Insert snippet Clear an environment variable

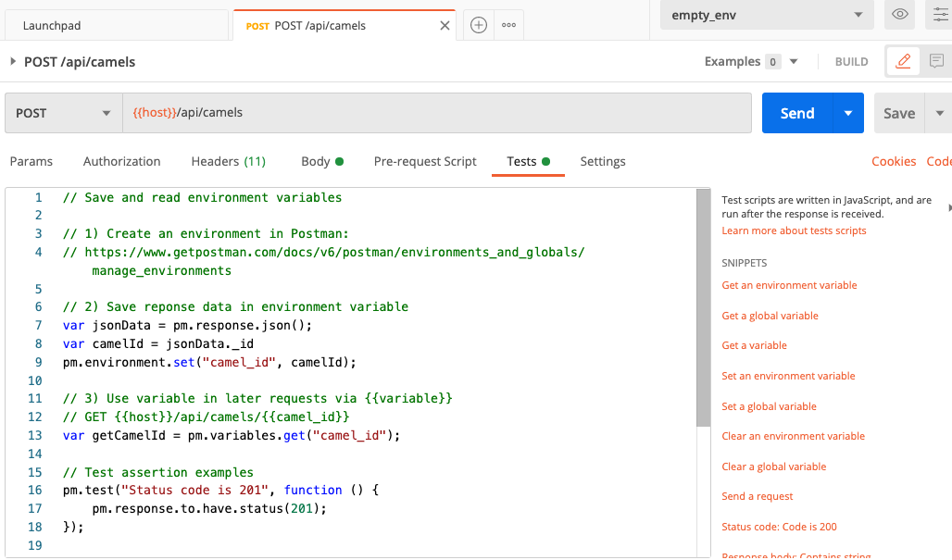(x=793, y=436)
